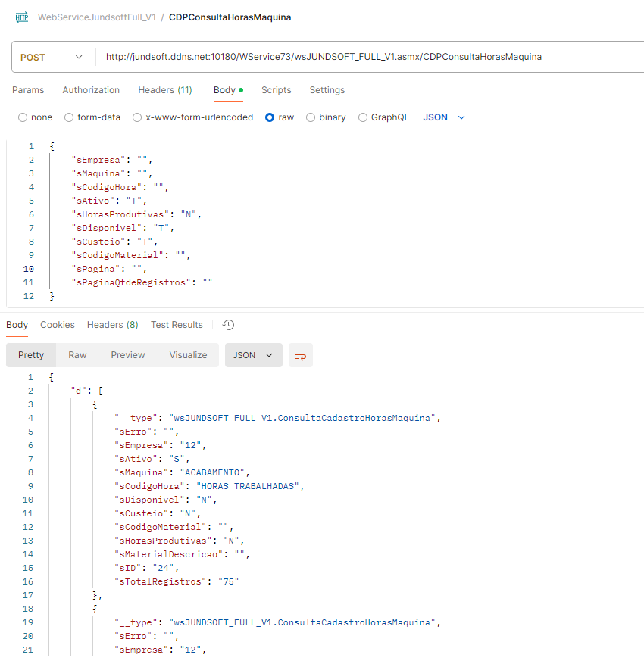Select the form-data radio option
The width and height of the screenshot is (644, 661).
click(x=69, y=117)
